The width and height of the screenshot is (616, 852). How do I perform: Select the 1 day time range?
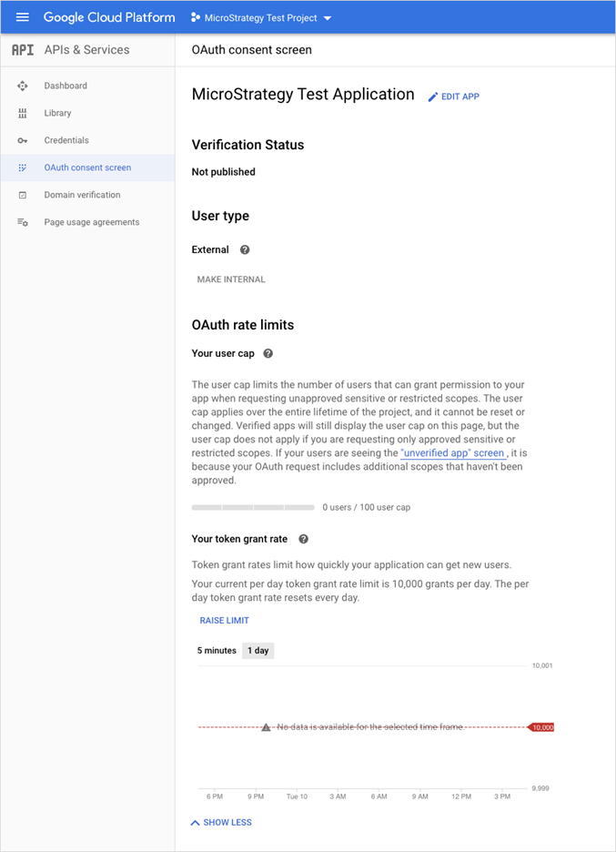[258, 651]
